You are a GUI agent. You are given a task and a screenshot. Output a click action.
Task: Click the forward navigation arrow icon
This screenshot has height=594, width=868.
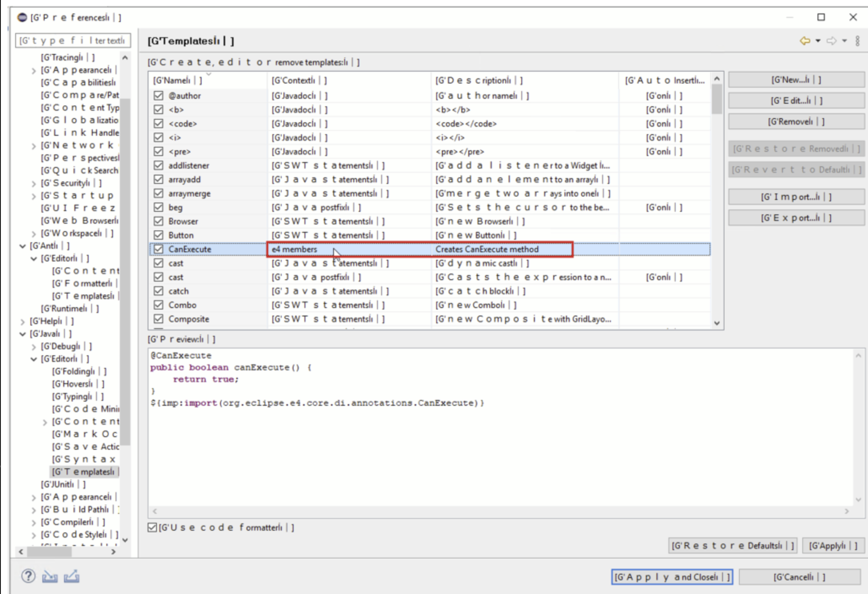831,41
